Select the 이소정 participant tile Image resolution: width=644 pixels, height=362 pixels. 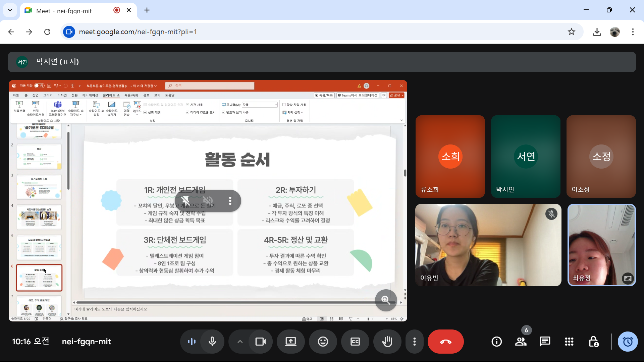(x=601, y=157)
